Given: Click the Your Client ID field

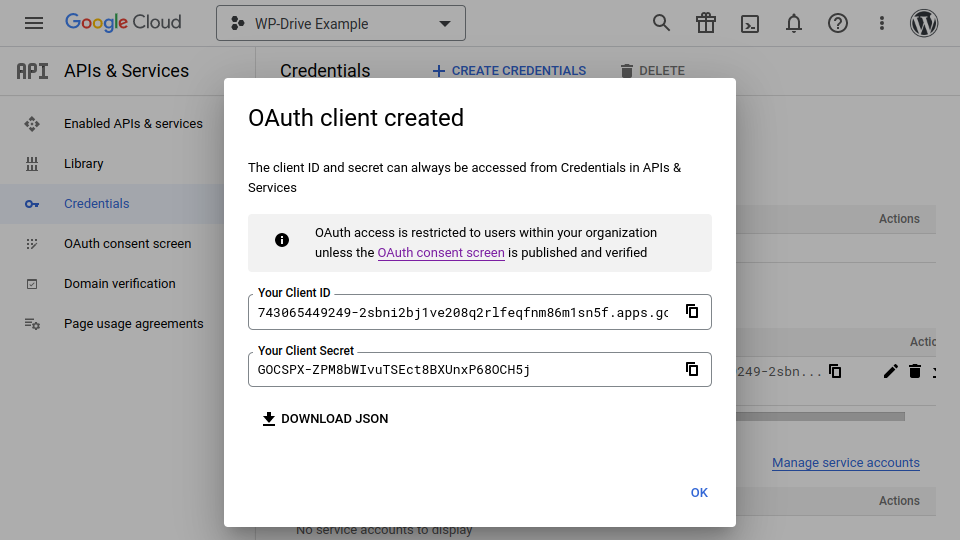Looking at the screenshot, I should (x=462, y=313).
